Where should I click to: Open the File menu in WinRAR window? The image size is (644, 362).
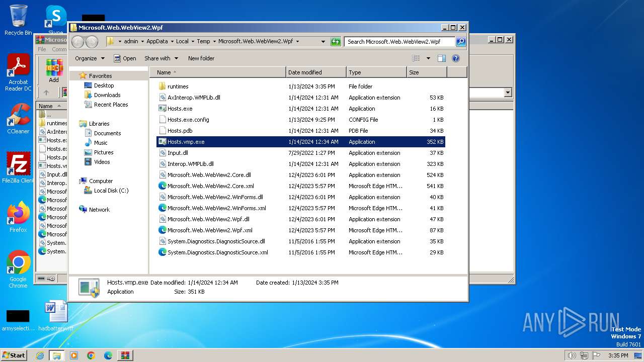click(42, 49)
